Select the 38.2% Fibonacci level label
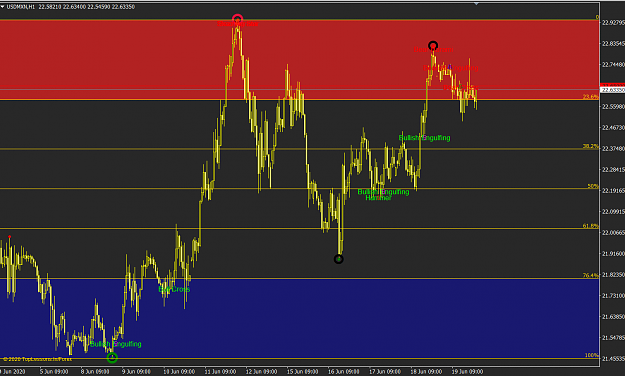The height and width of the screenshot is (376, 625). pos(590,146)
